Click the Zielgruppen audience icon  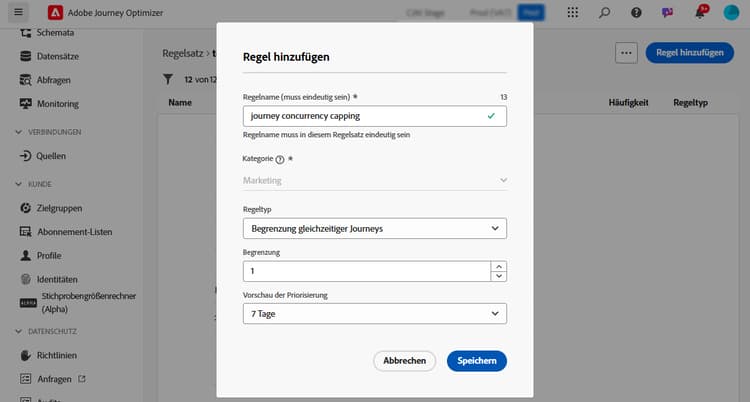coord(25,208)
